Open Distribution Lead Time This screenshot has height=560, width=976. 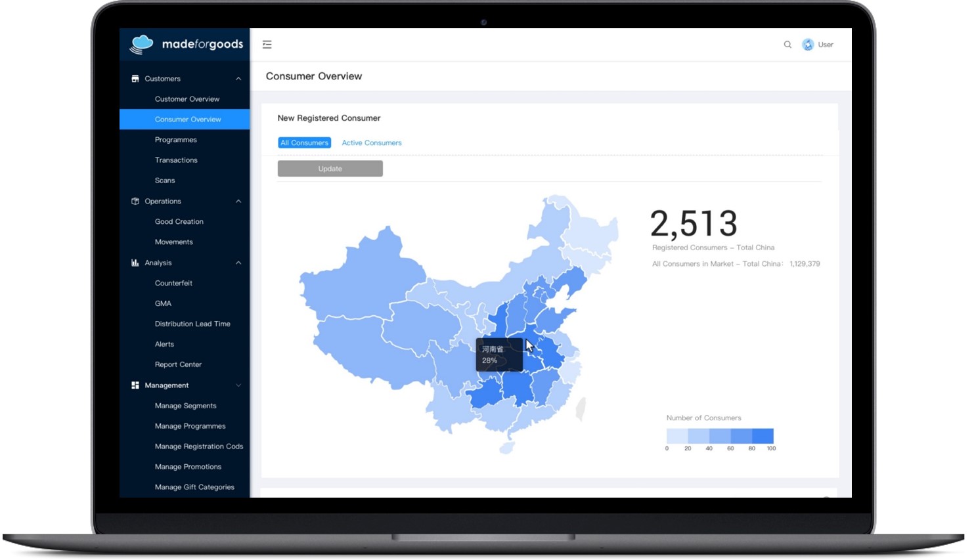[x=192, y=324]
